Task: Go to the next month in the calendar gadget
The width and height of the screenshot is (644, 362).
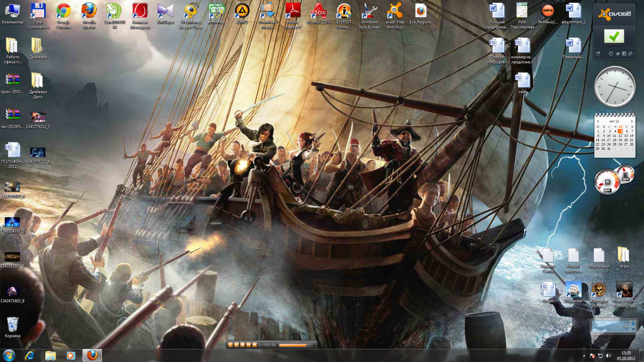Action: click(632, 121)
